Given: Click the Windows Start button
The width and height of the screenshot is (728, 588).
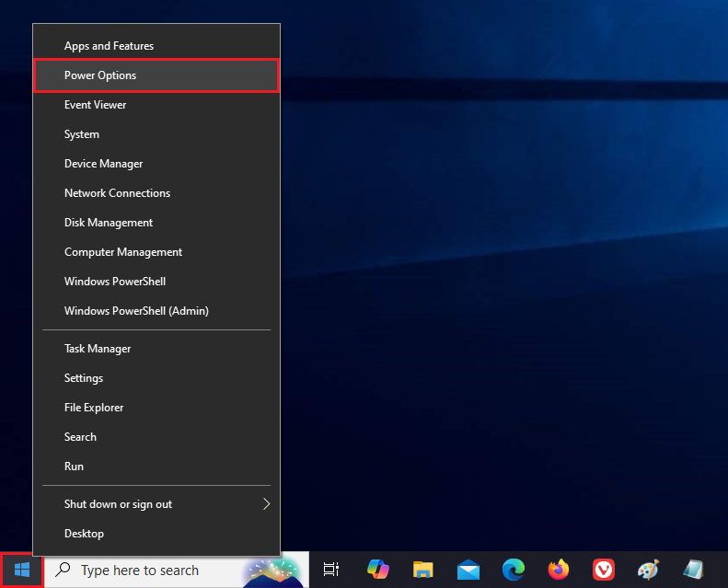Looking at the screenshot, I should click(22, 570).
